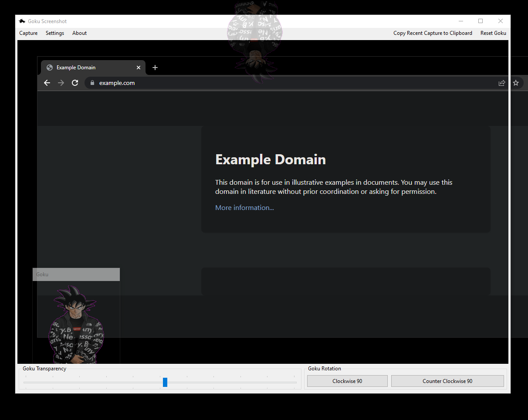Viewport: 528px width, 420px height.
Task: Select the Example Domain browser tab
Action: tap(94, 68)
